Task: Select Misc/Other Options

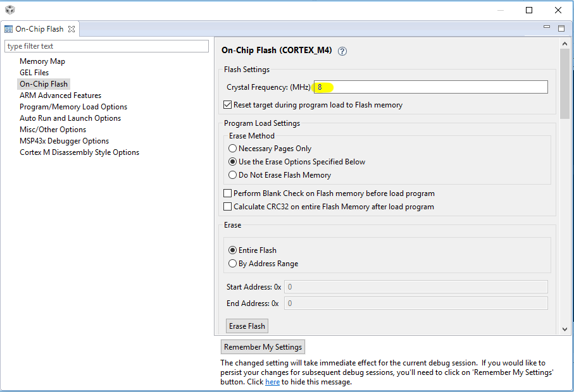Action: (53, 129)
